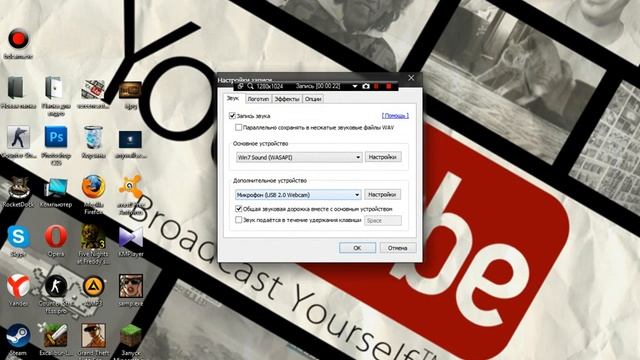Launch Opera browser shortcut
The height and width of the screenshot is (360, 640).
(x=56, y=237)
